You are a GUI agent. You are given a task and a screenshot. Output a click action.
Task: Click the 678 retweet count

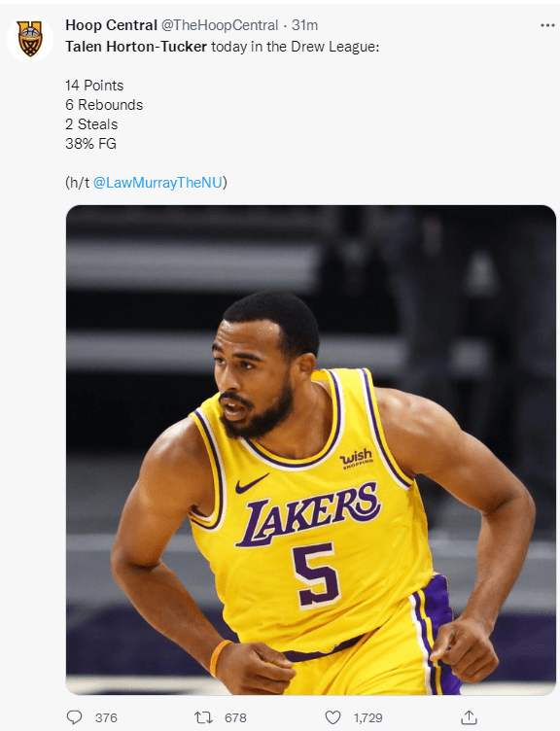(235, 718)
